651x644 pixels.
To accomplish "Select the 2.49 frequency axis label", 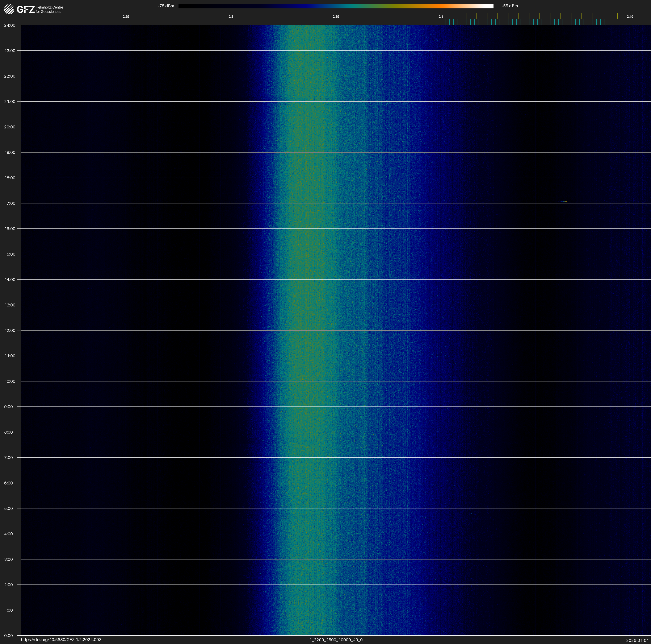I will (629, 17).
